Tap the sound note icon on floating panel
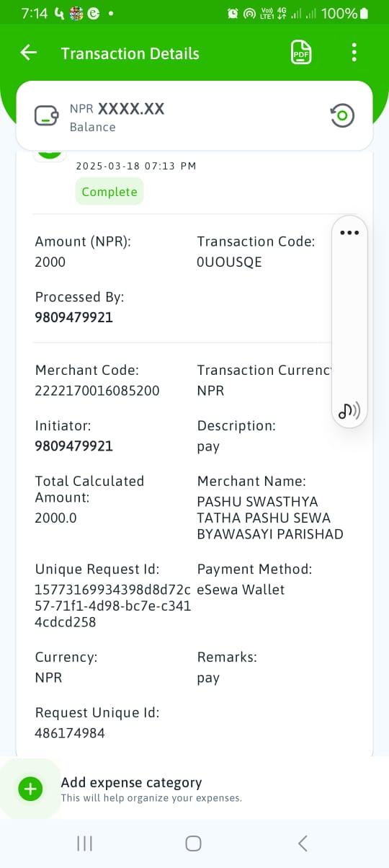Viewport: 389px width, 868px height. pos(349,411)
